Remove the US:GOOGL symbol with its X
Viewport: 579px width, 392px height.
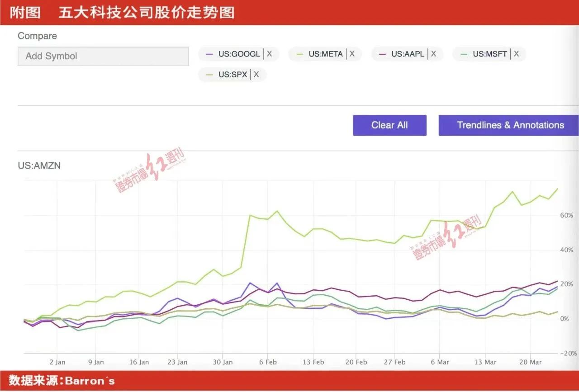coord(269,54)
